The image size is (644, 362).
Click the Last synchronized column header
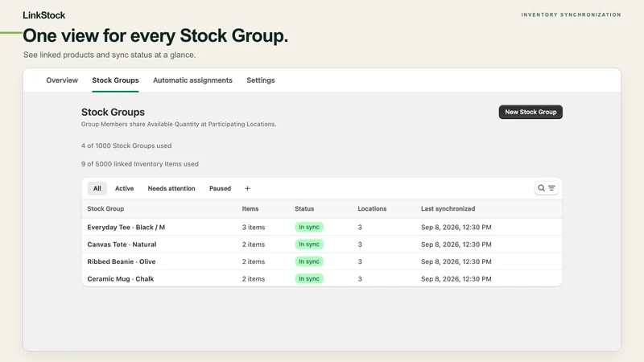pos(448,208)
